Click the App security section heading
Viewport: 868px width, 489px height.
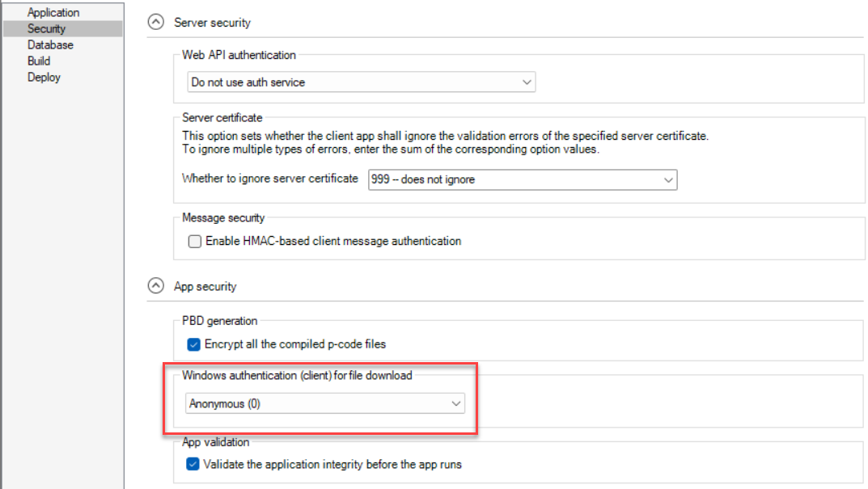[x=205, y=286]
